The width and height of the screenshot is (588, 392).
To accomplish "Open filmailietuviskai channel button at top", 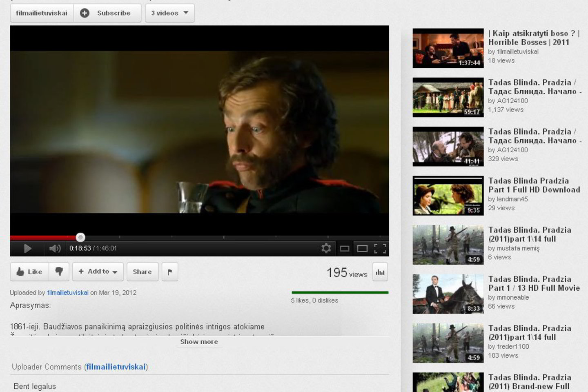I will click(x=42, y=13).
